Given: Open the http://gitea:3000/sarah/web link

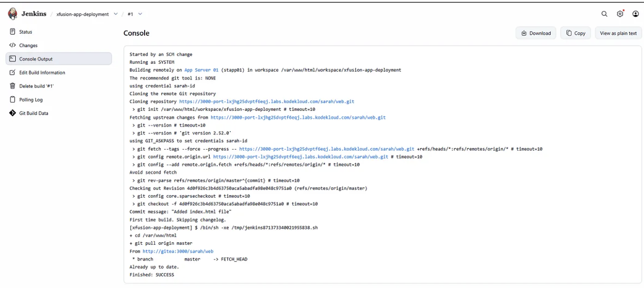Looking at the screenshot, I should 178,251.
